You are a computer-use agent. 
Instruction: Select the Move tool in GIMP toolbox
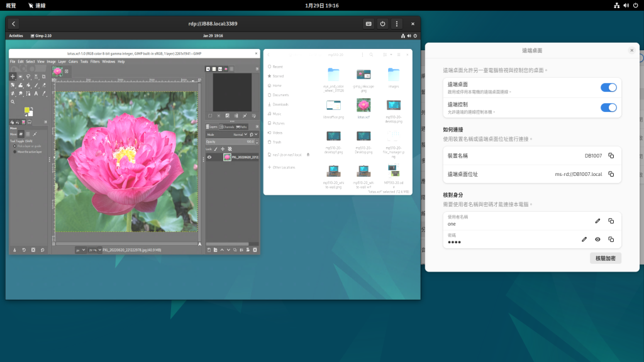point(13,76)
